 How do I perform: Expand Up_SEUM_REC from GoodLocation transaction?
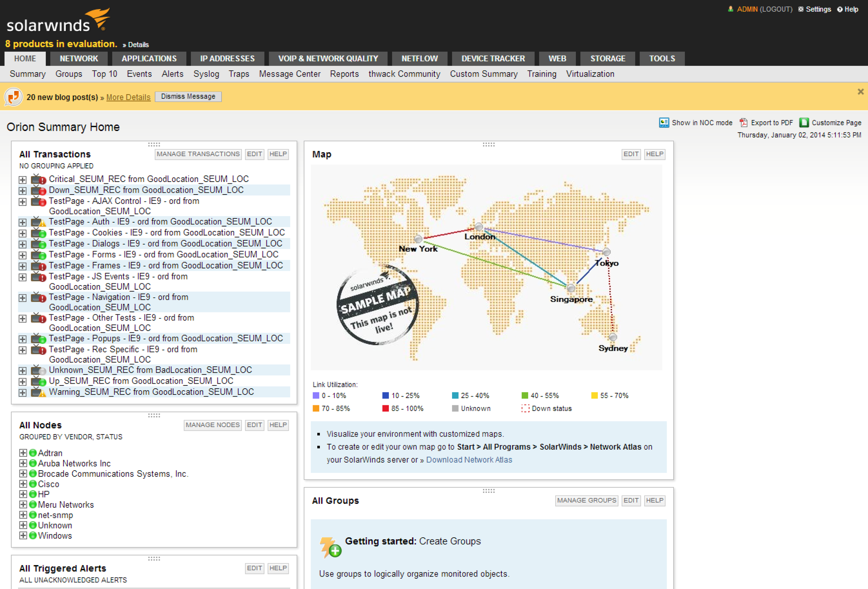point(23,381)
